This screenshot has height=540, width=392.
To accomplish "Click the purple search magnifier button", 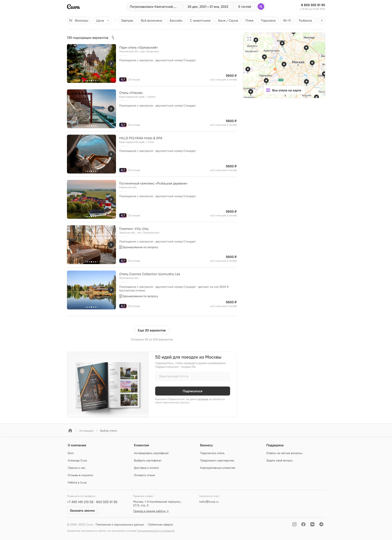I will [x=261, y=7].
